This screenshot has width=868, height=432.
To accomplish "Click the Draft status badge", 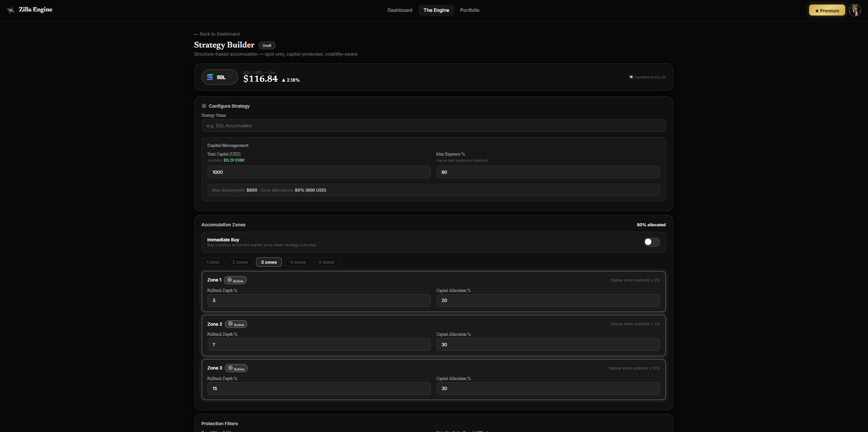I will click(267, 45).
